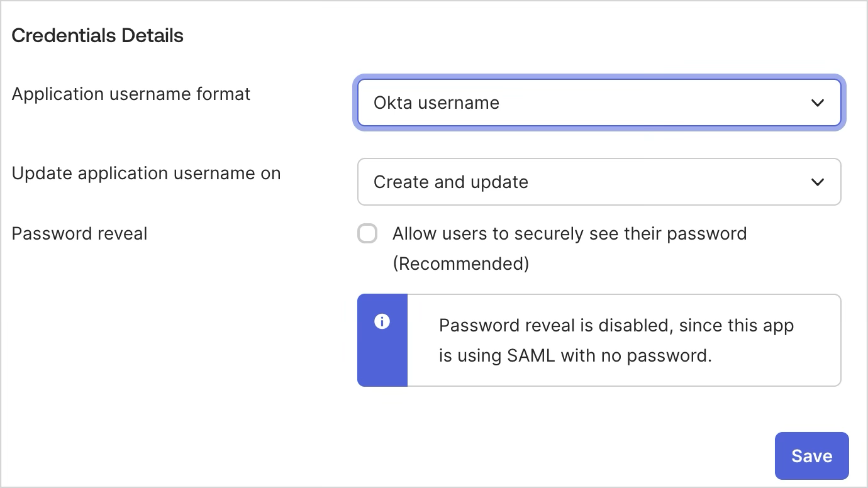This screenshot has width=868, height=488.
Task: Click the chevron on the Create and update dropdown
Action: pyautogui.click(x=818, y=182)
